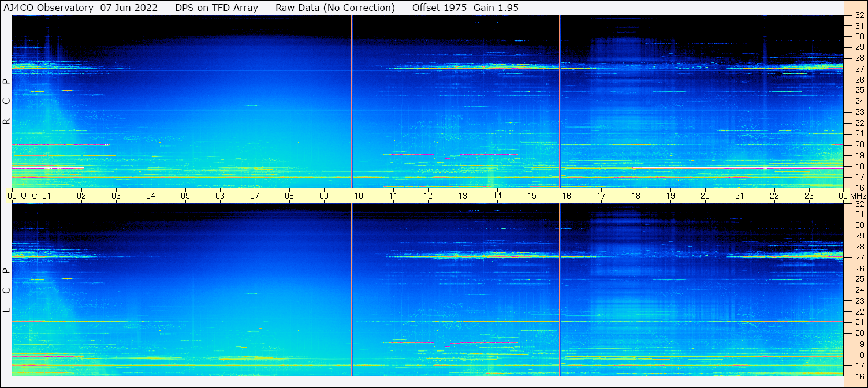Screen dimensions: 868x388
Task: Click the "23" hour label on time axis
Action: (x=809, y=196)
